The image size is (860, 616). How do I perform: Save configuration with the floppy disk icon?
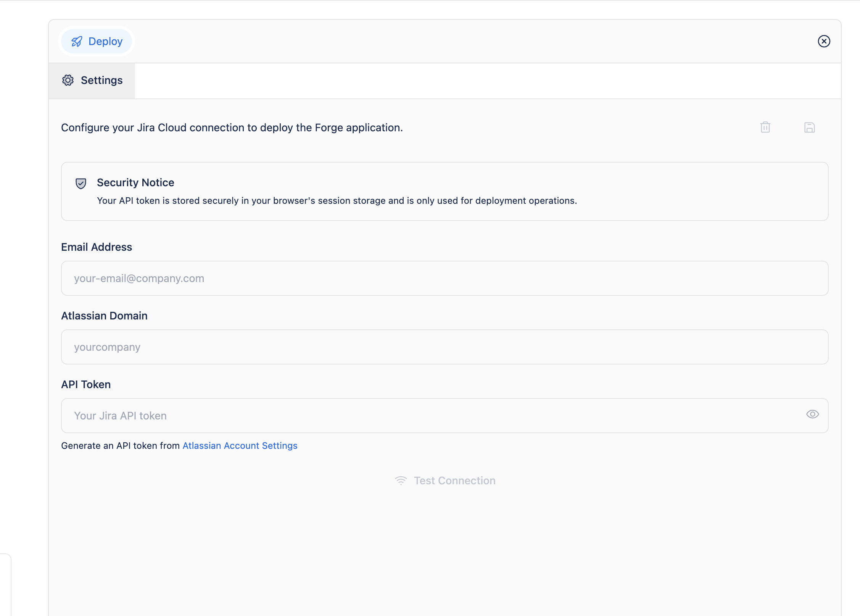coord(809,127)
